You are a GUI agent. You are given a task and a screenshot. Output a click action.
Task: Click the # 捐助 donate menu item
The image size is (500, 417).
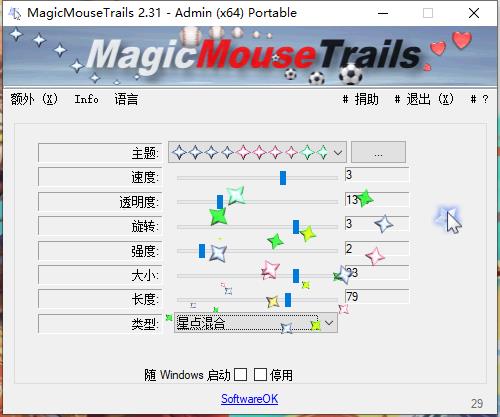pos(360,99)
